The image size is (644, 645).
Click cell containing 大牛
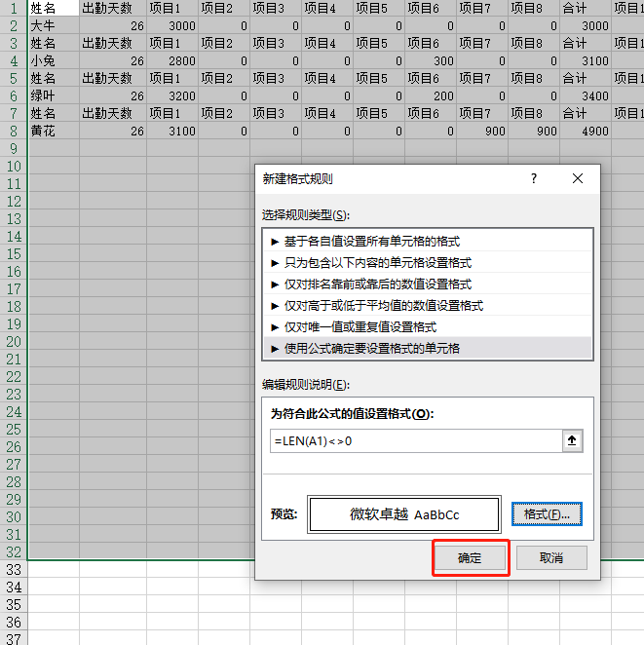(x=54, y=25)
